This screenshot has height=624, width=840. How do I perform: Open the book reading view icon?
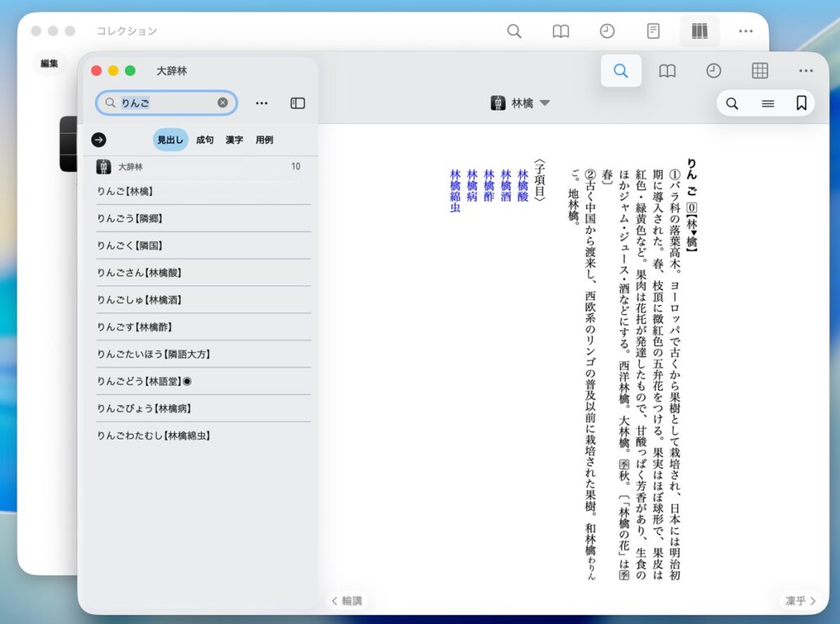pos(668,71)
